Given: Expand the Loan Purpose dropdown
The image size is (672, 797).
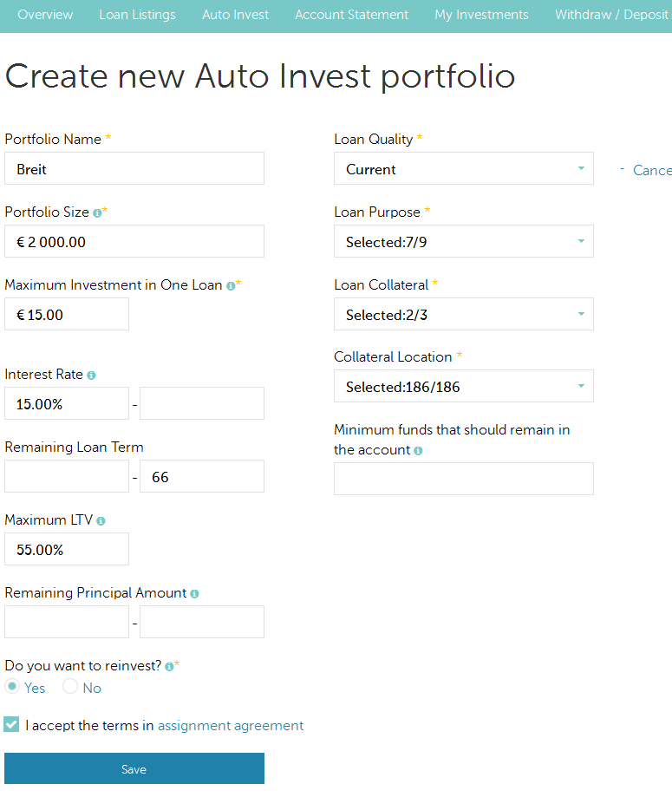Looking at the screenshot, I should 464,241.
